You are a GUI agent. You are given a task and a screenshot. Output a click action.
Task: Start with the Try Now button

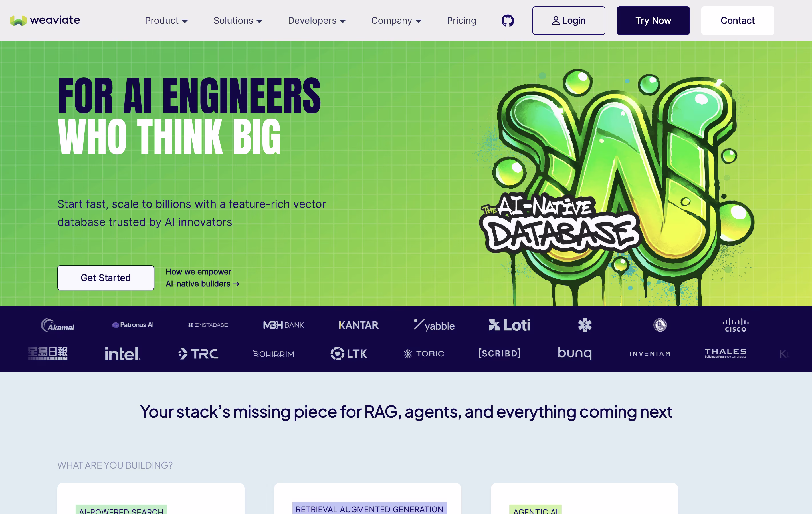653,21
